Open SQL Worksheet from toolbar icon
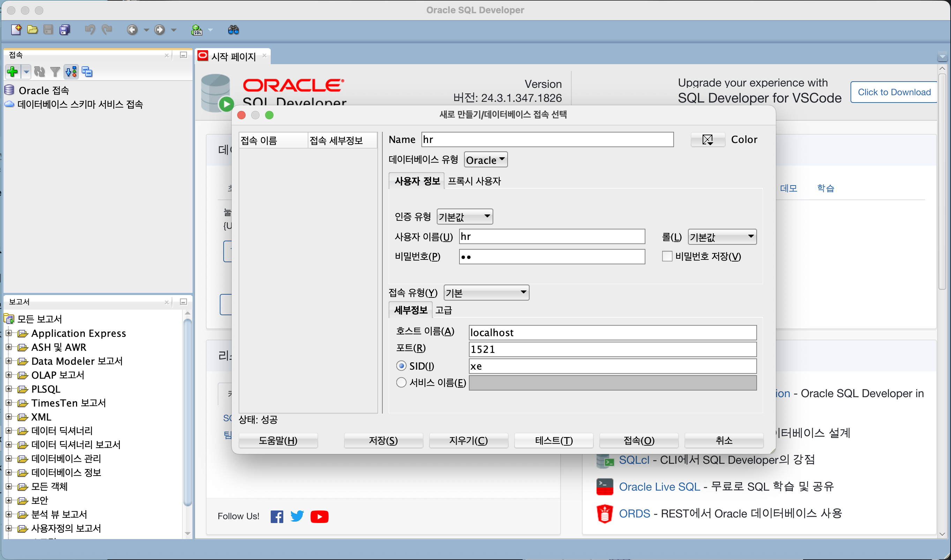951x560 pixels. pyautogui.click(x=197, y=30)
